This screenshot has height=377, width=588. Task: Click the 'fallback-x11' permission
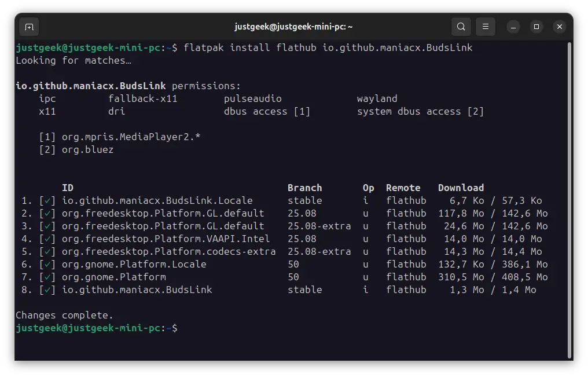point(142,98)
